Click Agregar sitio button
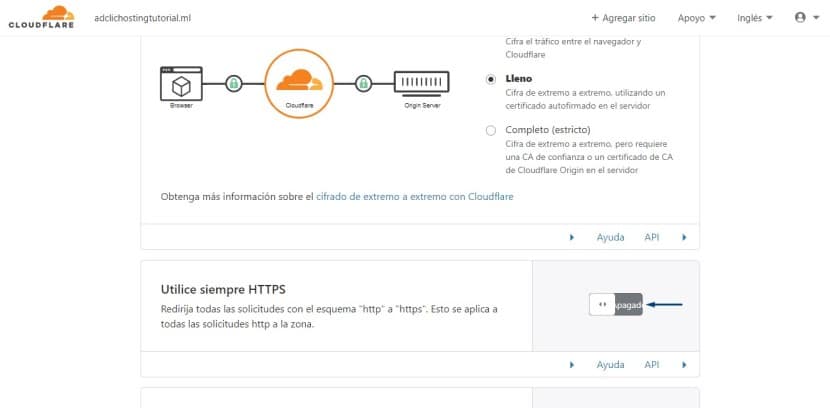 (623, 18)
